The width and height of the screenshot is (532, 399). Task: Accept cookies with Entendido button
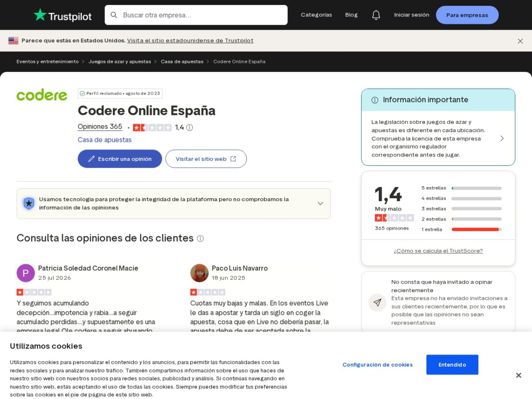pos(452,365)
